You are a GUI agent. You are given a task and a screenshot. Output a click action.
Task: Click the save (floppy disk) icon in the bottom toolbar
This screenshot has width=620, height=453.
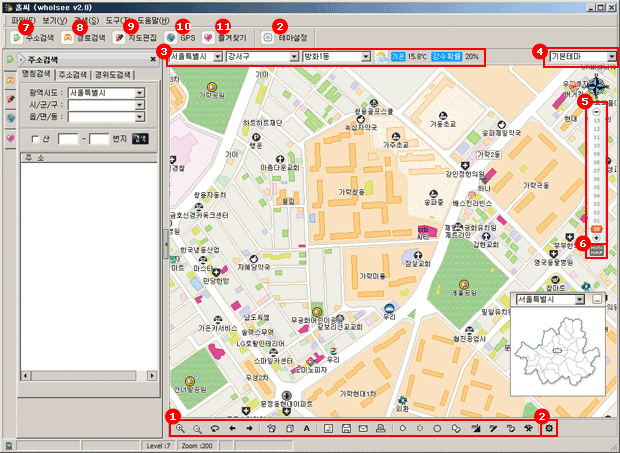(x=345, y=428)
